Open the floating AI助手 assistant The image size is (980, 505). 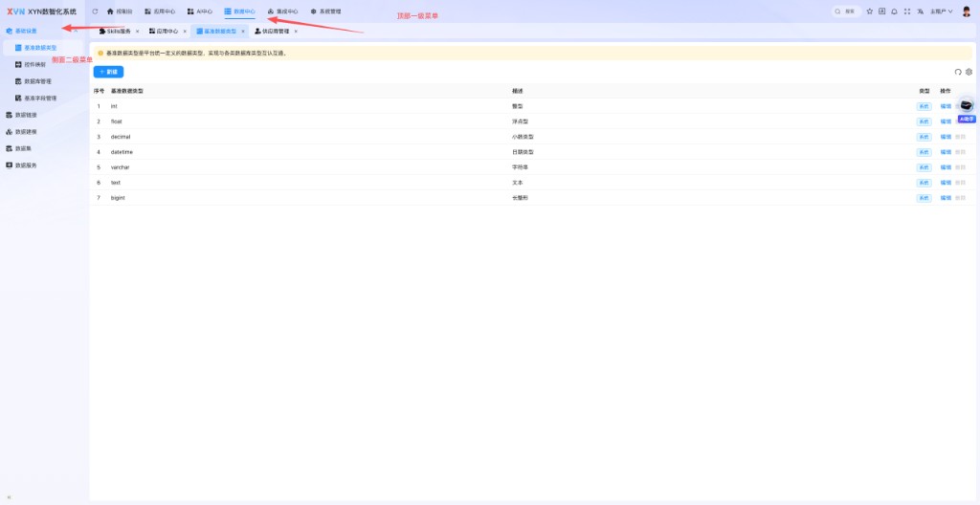(967, 109)
